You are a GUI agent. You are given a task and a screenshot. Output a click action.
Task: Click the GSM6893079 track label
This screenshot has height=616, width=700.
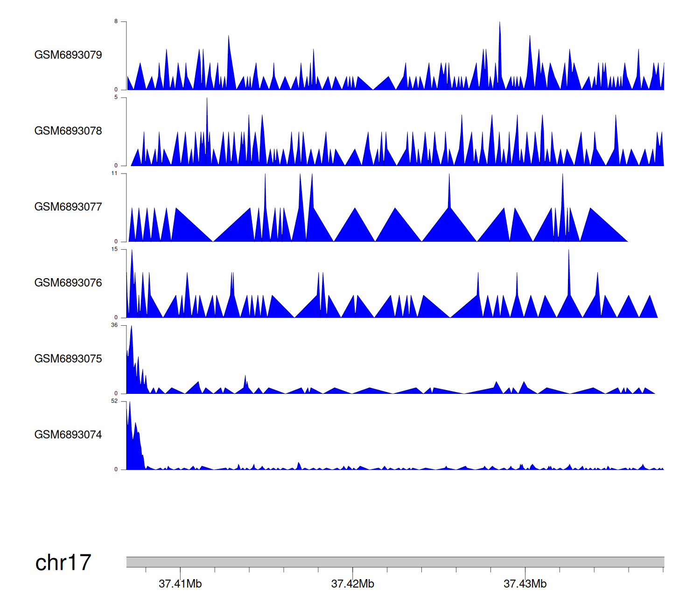[x=68, y=55]
